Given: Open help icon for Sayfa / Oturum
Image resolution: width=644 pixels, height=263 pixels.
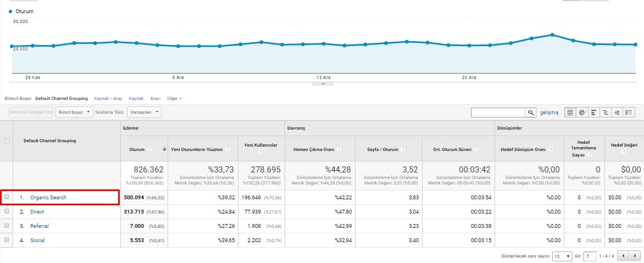Looking at the screenshot, I should pyautogui.click(x=403, y=149).
